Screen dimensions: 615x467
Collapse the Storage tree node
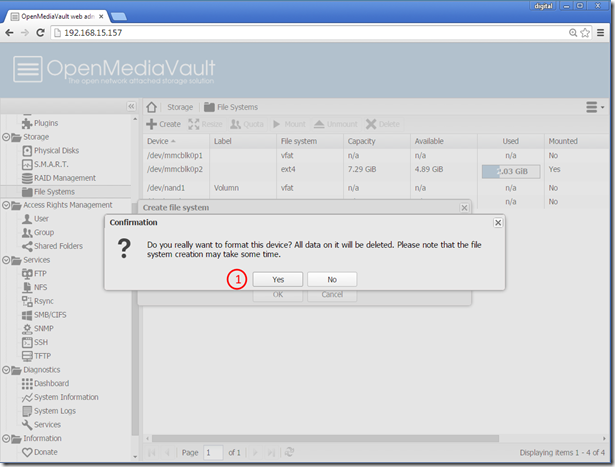coord(6,137)
